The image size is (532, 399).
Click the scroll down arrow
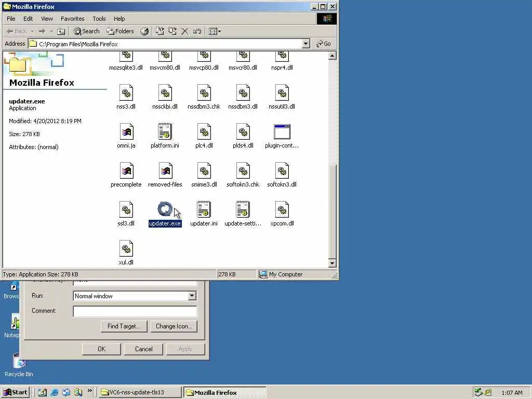332,263
